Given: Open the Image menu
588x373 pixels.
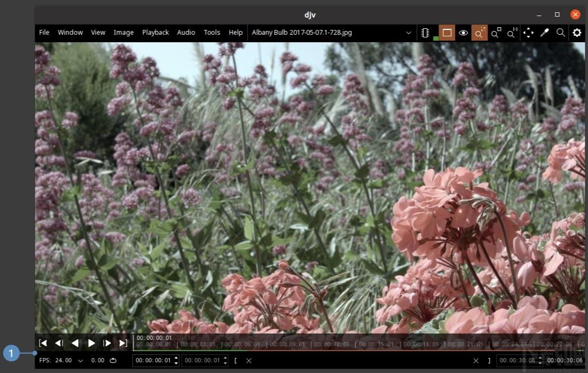Looking at the screenshot, I should [123, 33].
